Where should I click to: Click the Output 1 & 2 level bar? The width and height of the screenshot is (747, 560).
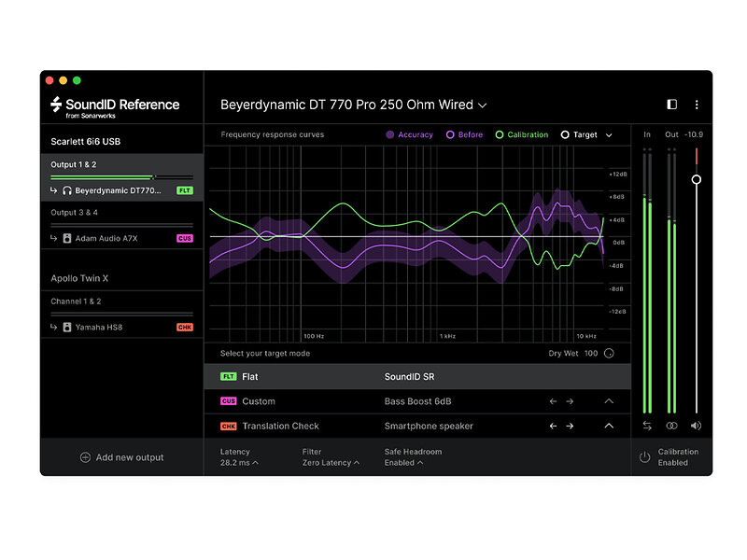pos(122,177)
